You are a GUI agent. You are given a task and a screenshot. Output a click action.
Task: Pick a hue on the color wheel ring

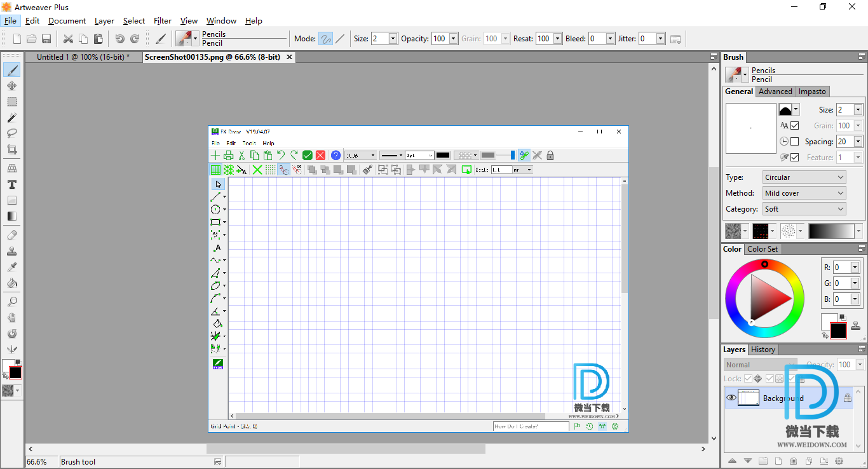[764, 298]
